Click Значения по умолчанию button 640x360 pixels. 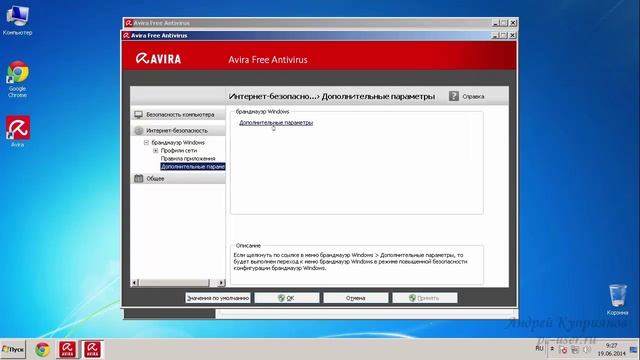(x=218, y=298)
